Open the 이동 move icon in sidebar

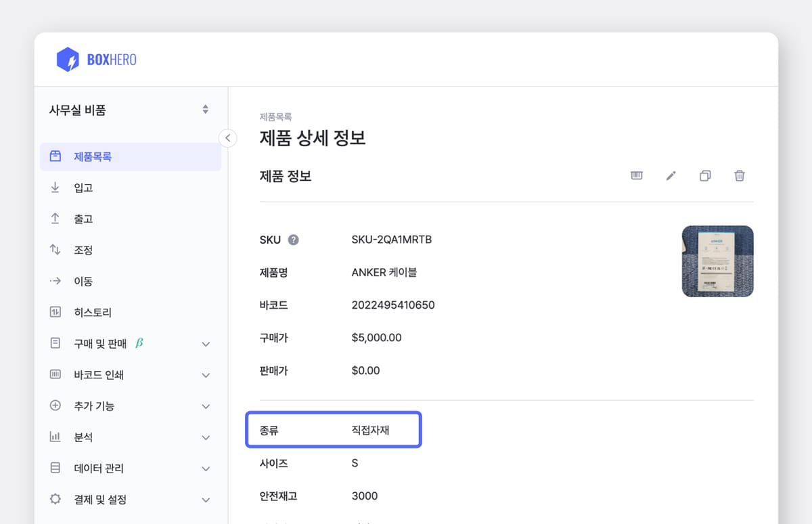(x=55, y=281)
